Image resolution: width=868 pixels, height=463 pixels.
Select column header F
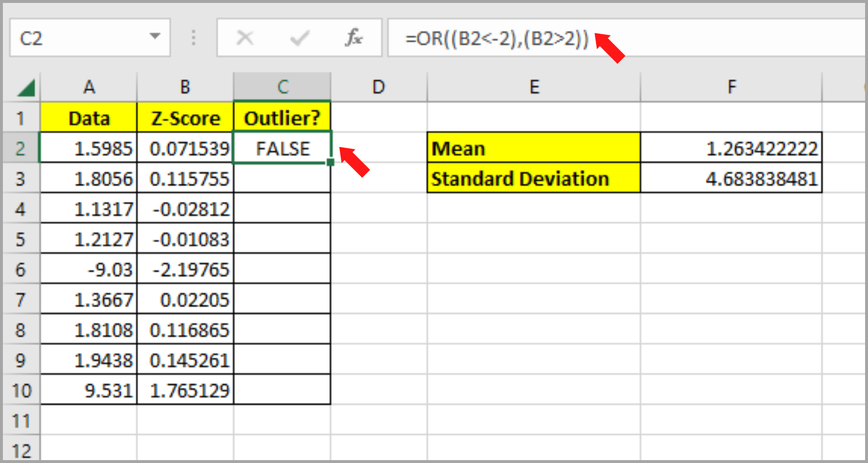click(x=731, y=86)
